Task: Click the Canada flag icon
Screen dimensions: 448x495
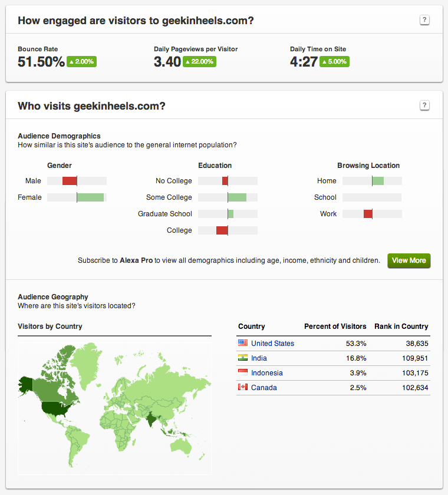Action: (242, 387)
